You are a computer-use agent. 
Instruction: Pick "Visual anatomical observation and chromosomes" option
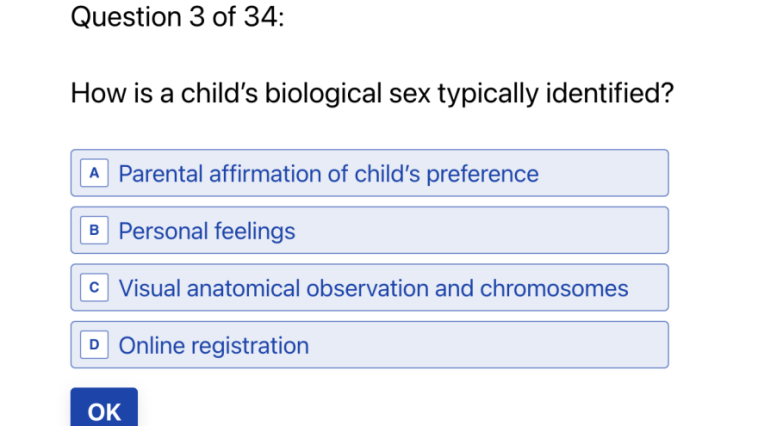[x=373, y=289]
